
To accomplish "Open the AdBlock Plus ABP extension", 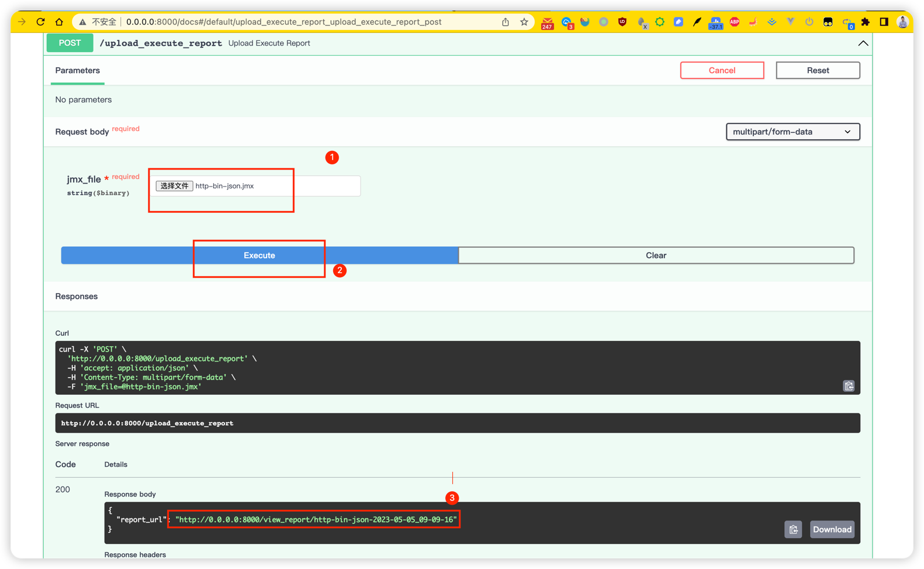I will tap(735, 22).
